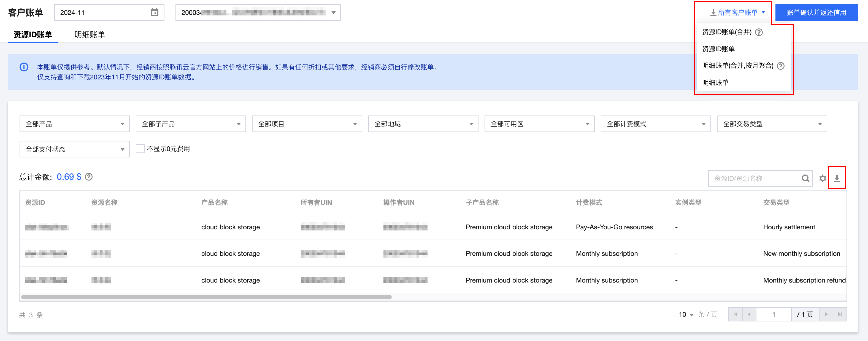868x341 pixels.
Task: Open the 全部计费模式 filter dropdown
Action: pos(655,124)
